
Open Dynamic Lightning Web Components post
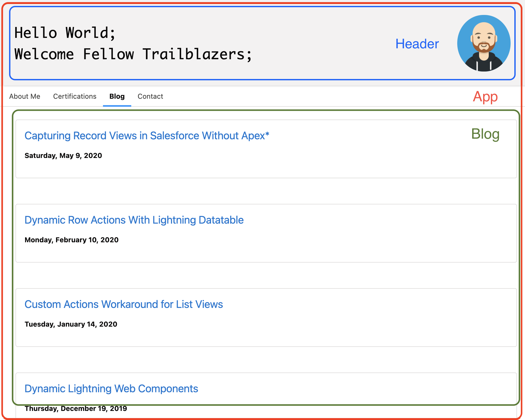click(x=111, y=389)
